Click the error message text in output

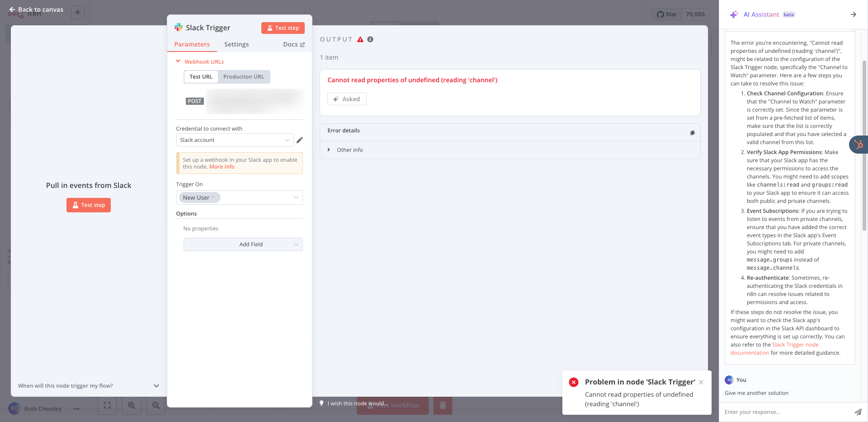[x=412, y=80]
